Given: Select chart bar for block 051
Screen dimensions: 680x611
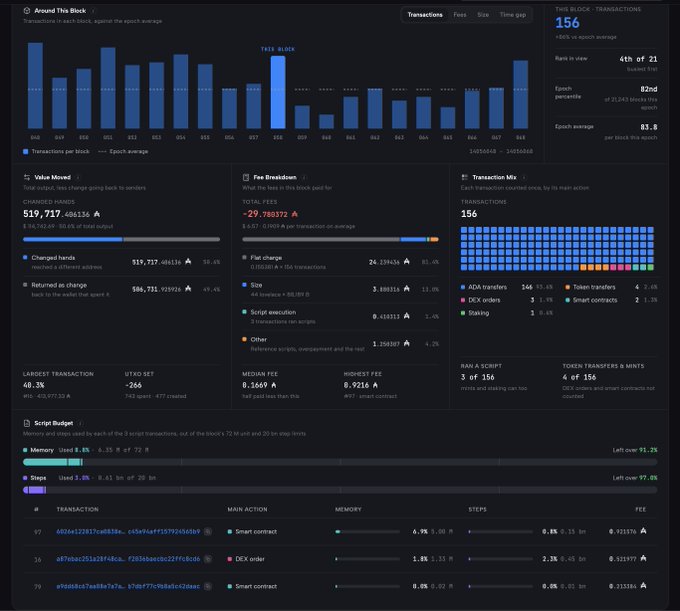Looking at the screenshot, I should click(108, 88).
